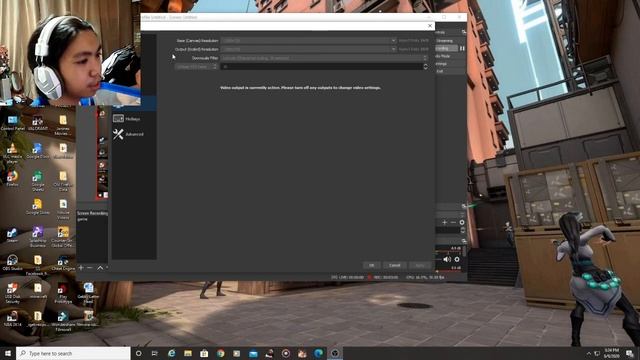Open File Explorer on taskbar

[188, 353]
